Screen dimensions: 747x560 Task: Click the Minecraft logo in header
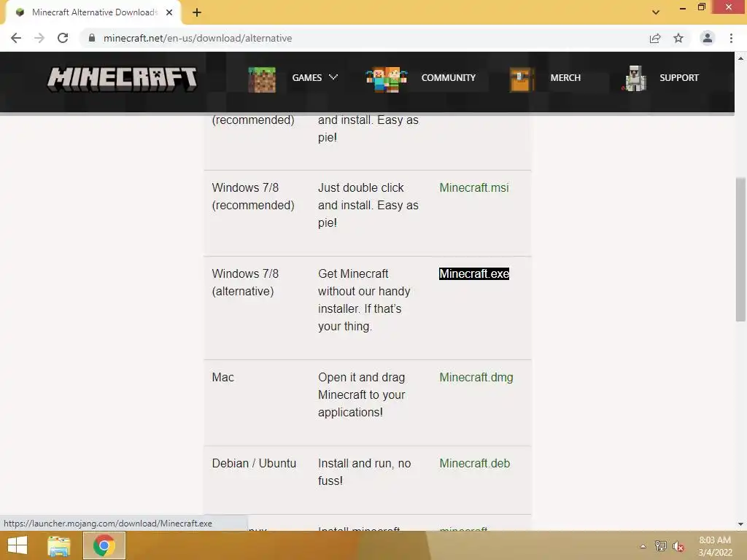click(x=122, y=79)
